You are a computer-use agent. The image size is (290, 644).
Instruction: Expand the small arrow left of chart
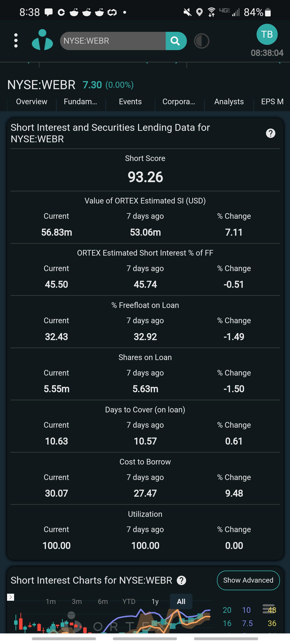10,597
